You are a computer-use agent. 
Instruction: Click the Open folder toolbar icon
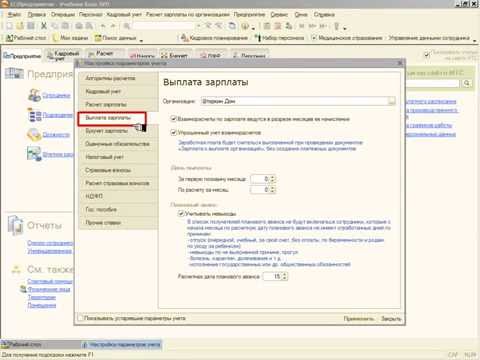pyautogui.click(x=20, y=26)
